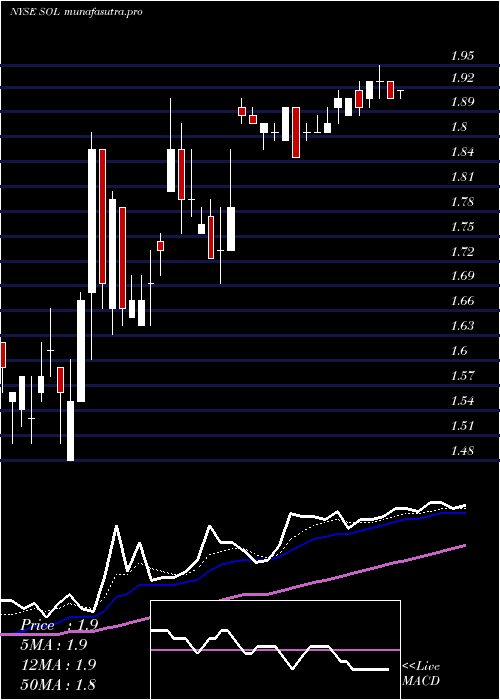Click the 1.48 price axis label

462,451
